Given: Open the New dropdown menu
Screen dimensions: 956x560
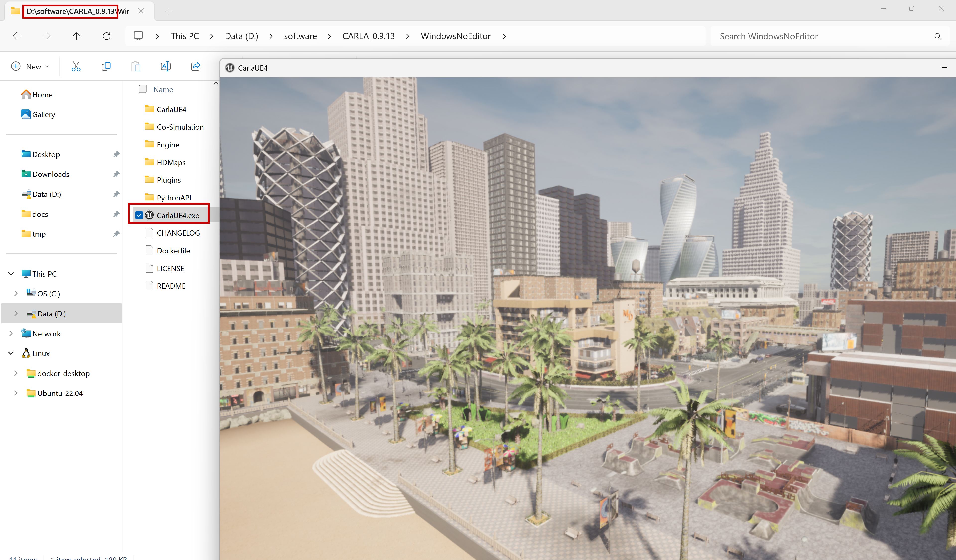Looking at the screenshot, I should click(x=30, y=67).
